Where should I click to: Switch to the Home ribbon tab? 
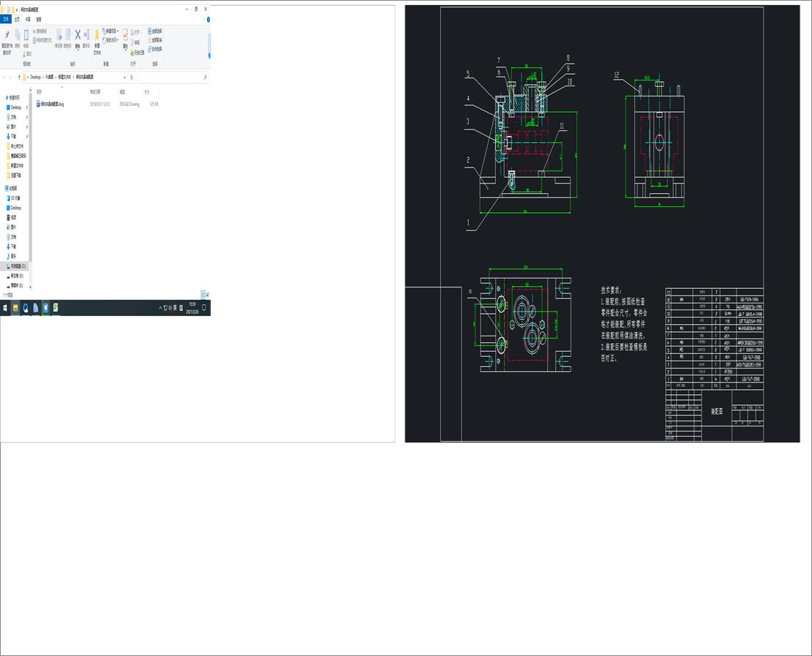tap(17, 19)
